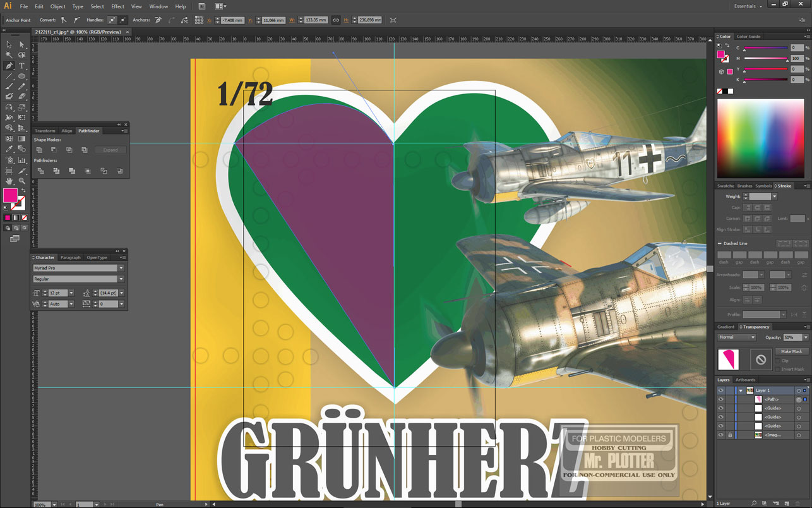Viewport: 812px width, 508px height.
Task: Open the Effect menu
Action: [117, 6]
